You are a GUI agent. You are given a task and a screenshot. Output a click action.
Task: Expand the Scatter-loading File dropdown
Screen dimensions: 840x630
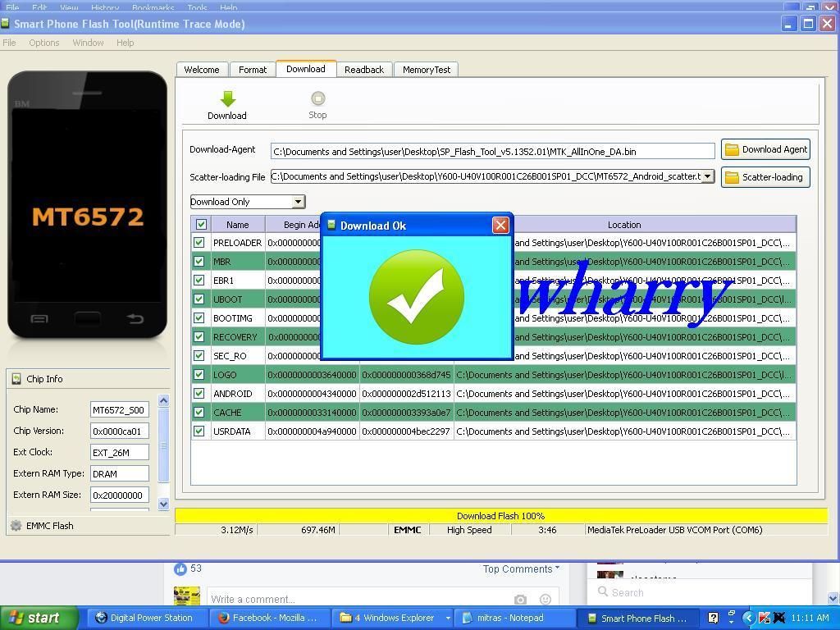pos(707,176)
